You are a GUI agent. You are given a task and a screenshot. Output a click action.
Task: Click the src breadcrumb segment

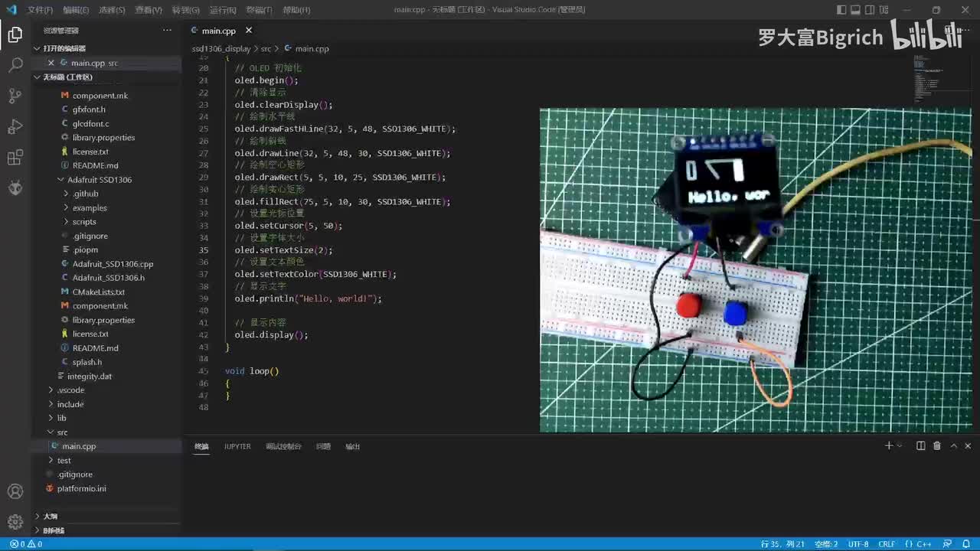(x=266, y=48)
